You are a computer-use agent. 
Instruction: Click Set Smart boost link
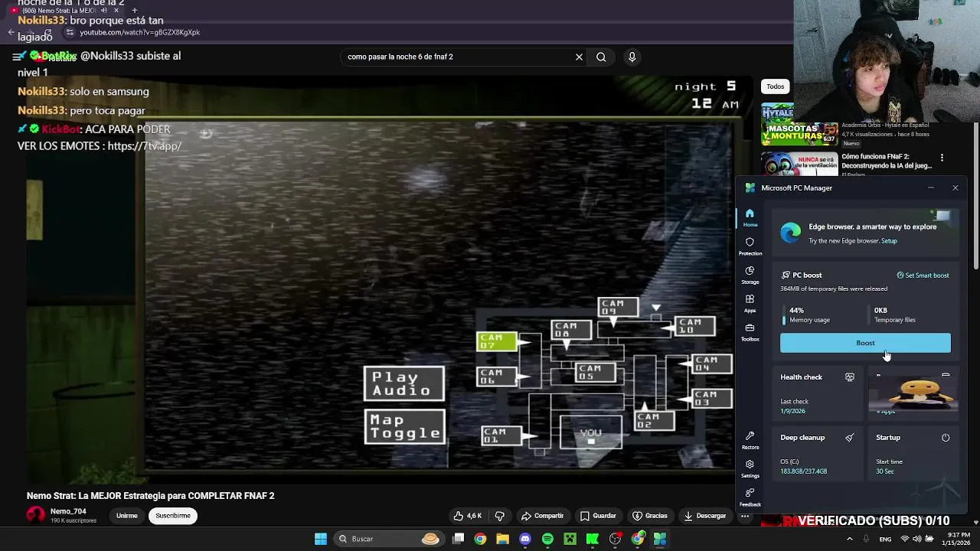923,275
